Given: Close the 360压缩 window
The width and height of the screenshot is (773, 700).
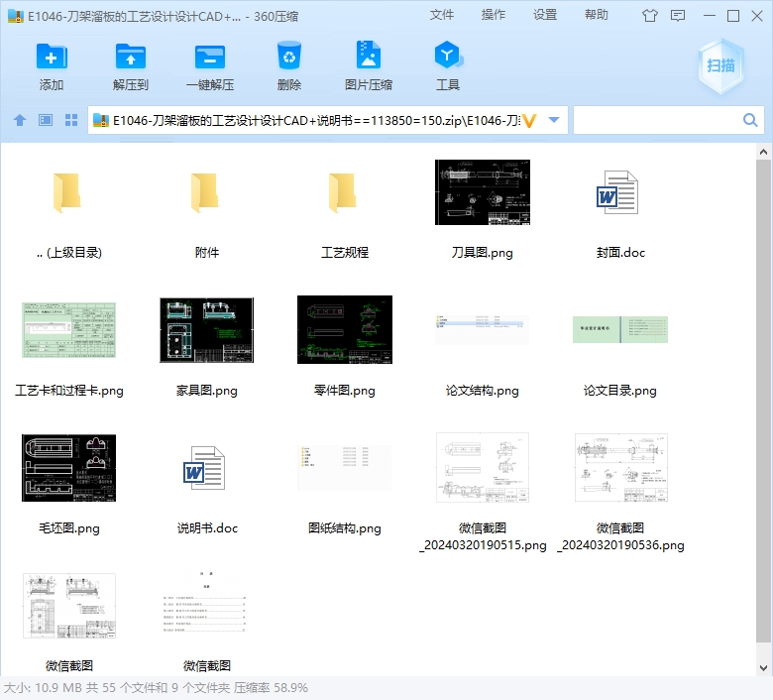Looking at the screenshot, I should (x=757, y=16).
